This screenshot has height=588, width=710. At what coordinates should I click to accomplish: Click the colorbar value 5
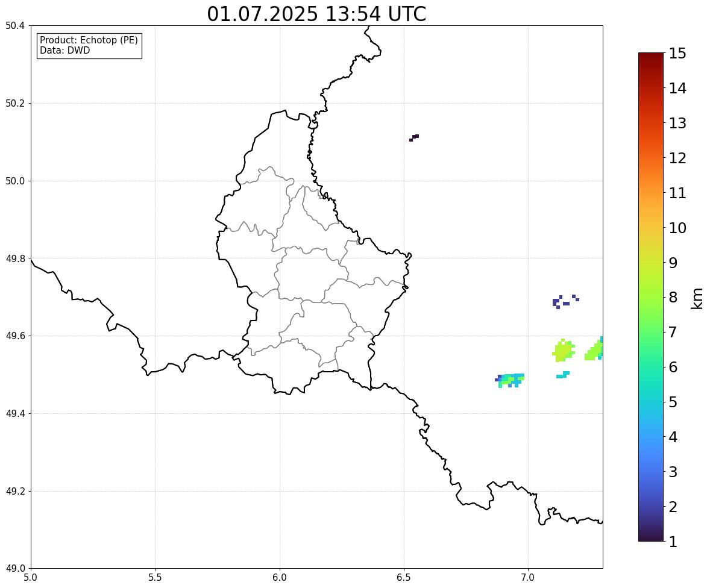673,402
